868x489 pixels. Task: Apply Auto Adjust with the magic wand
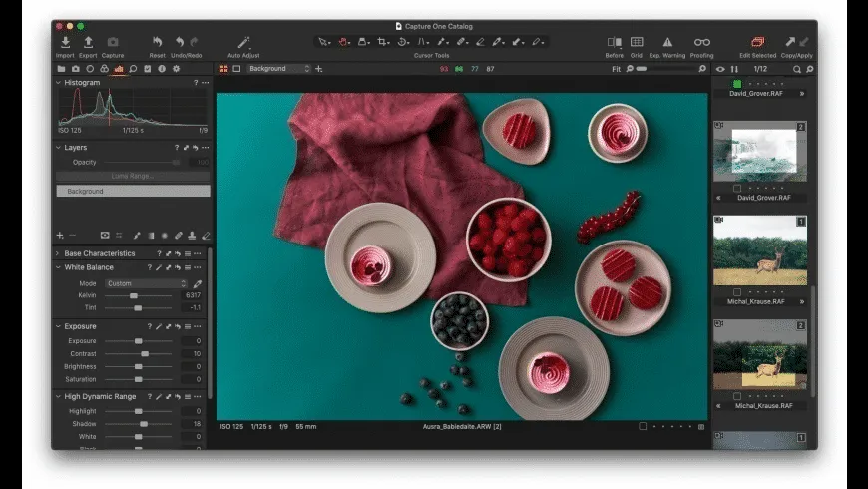(x=243, y=42)
